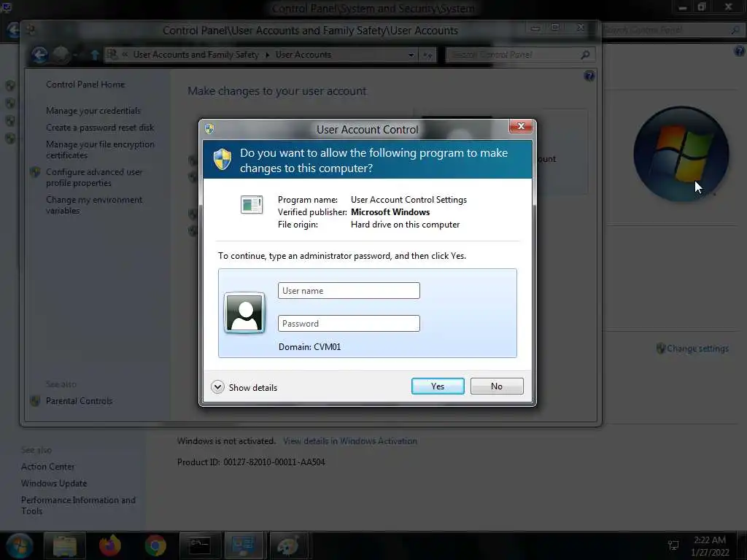
Task: Click Product ID text in System window
Action: point(251,462)
